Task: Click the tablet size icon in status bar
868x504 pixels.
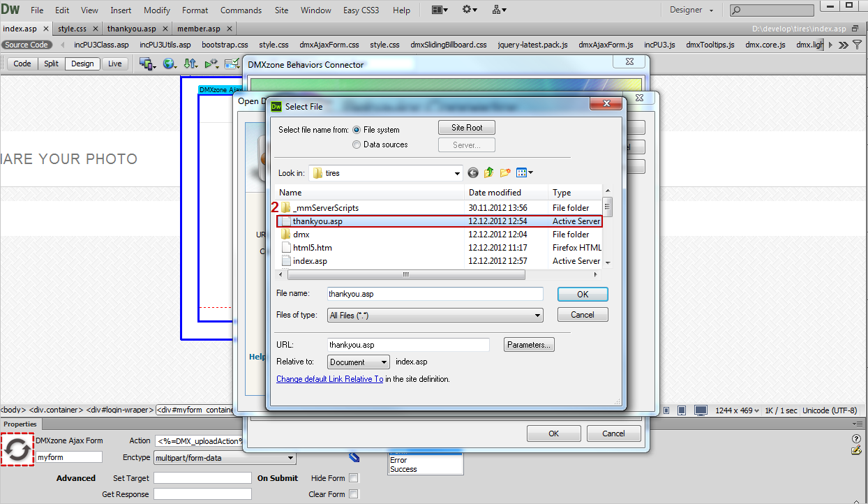Action: tap(683, 410)
